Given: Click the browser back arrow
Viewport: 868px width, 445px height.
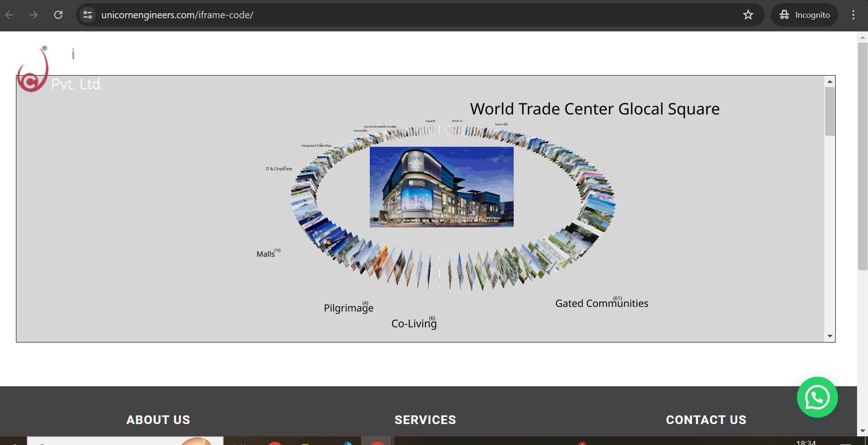Looking at the screenshot, I should [10, 15].
